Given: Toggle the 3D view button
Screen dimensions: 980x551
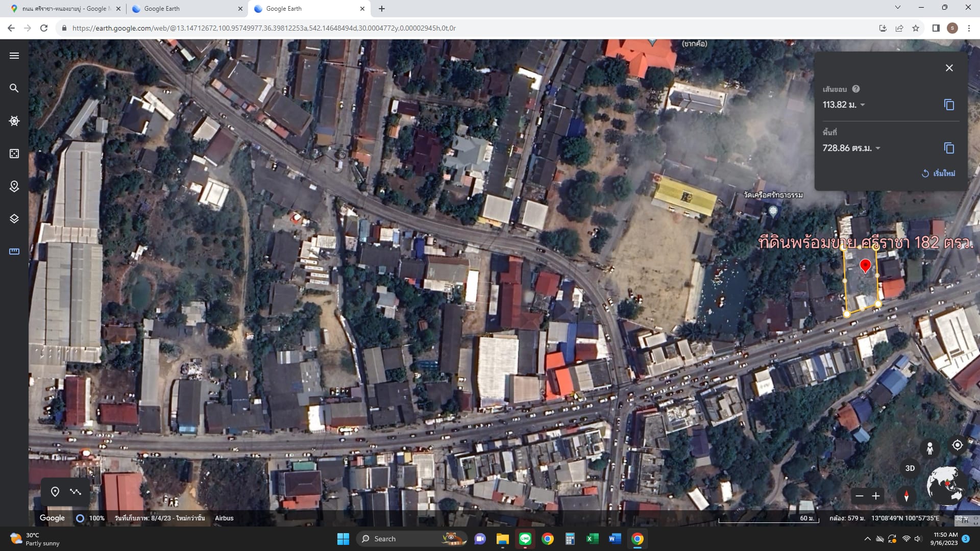Looking at the screenshot, I should tap(910, 468).
